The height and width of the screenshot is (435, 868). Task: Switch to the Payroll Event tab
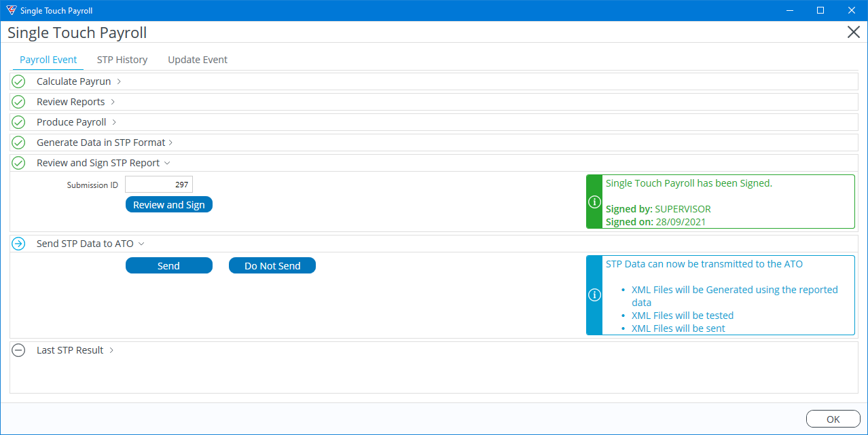coord(48,60)
